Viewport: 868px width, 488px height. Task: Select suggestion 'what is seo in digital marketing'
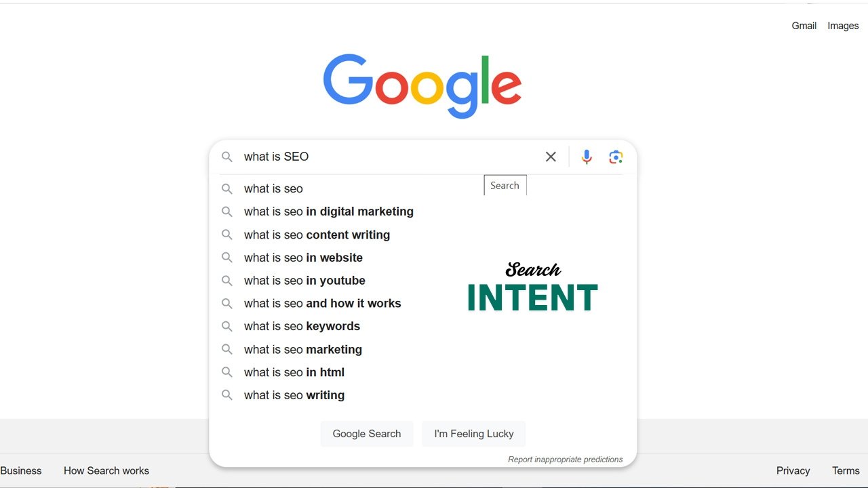click(328, 211)
